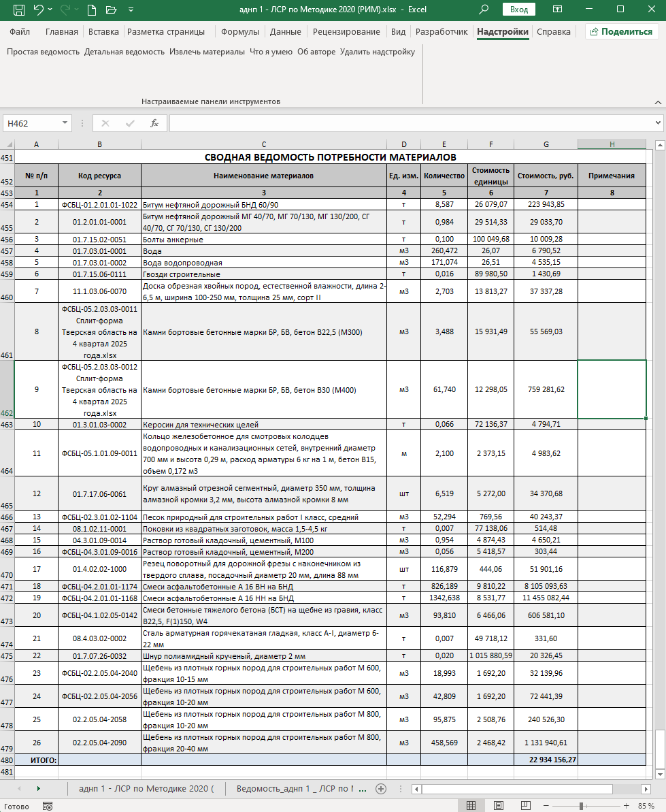Open the Name Box dropdown arrow
Image resolution: width=666 pixels, height=812 pixels.
[x=65, y=123]
